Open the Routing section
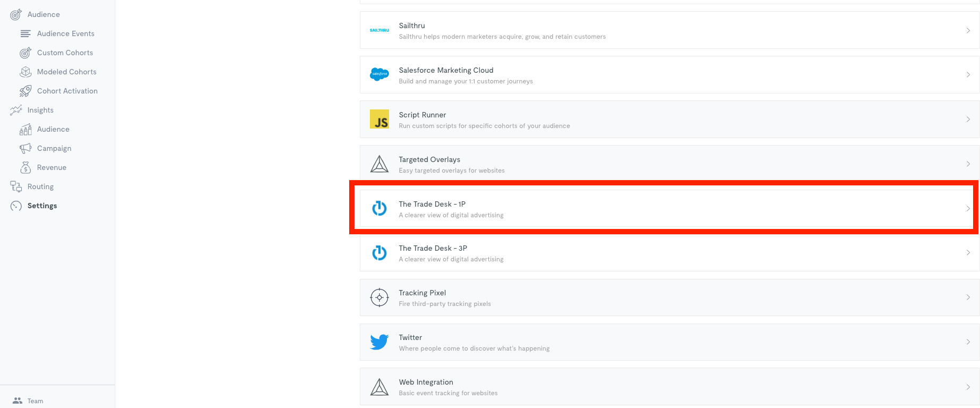The image size is (980, 408). pos(40,186)
